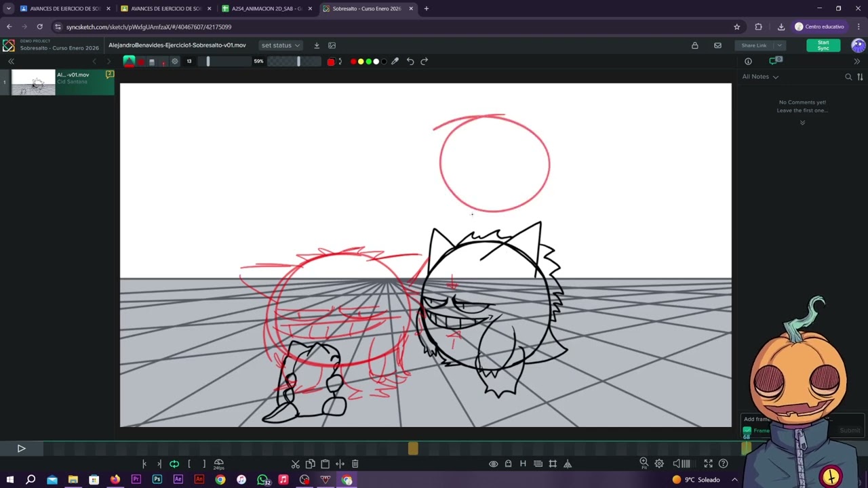Viewport: 868px width, 488px height.
Task: Show hidden system tray icons
Action: 734,480
